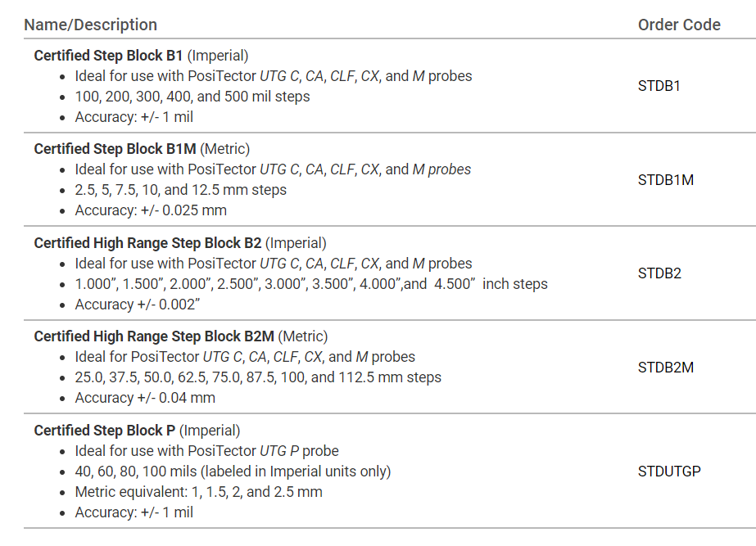Select Certified High Range Step Block B2M title
The height and width of the screenshot is (546, 756).
tap(153, 336)
